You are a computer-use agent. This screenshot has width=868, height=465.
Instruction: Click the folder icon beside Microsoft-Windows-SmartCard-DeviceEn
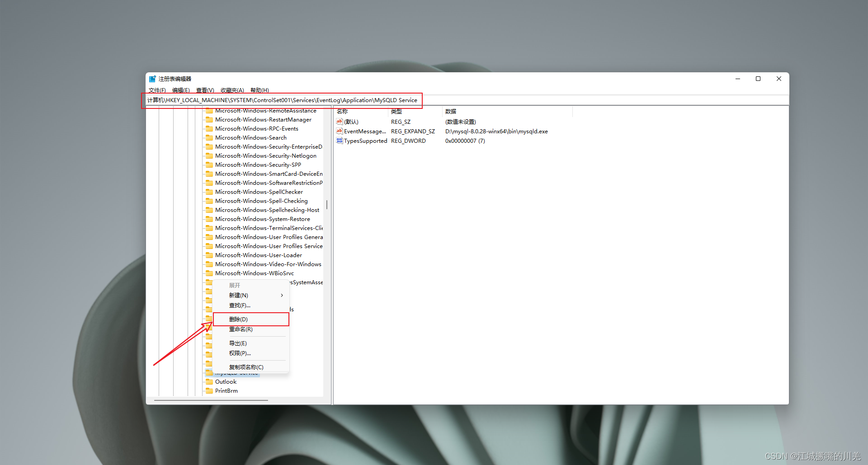[209, 174]
